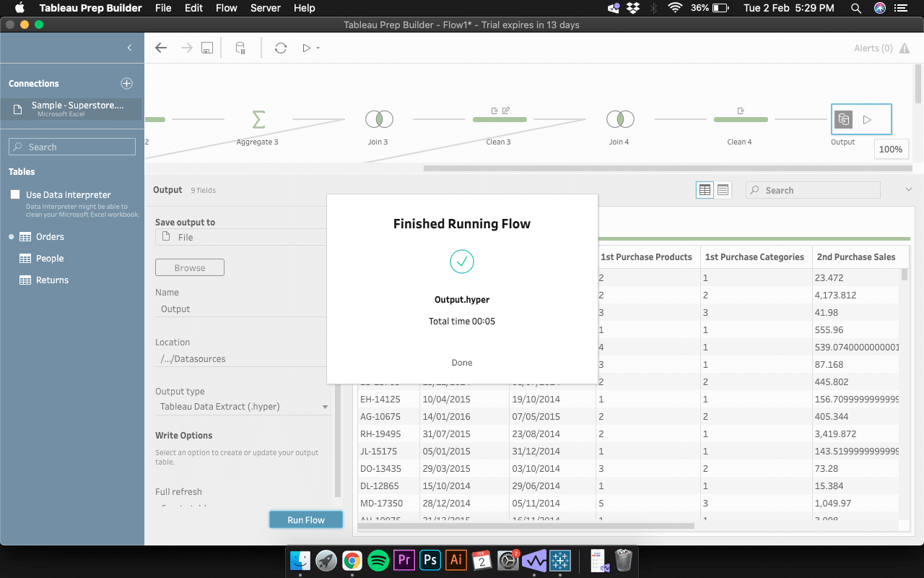Image resolution: width=924 pixels, height=578 pixels.
Task: Go back with the undo arrow
Action: [161, 48]
